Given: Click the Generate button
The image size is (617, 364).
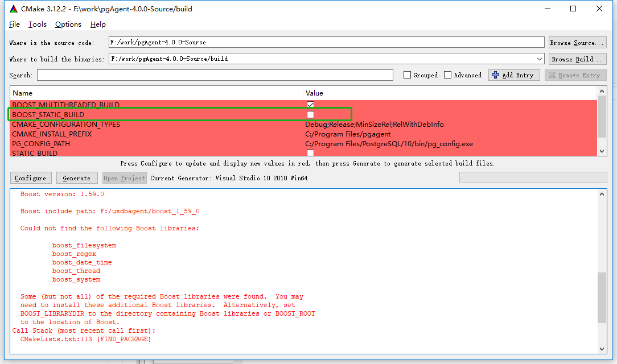Looking at the screenshot, I should 77,178.
